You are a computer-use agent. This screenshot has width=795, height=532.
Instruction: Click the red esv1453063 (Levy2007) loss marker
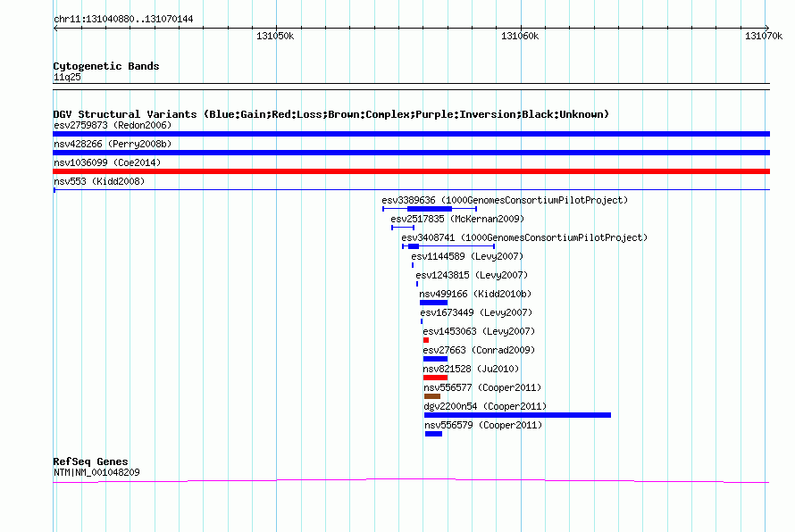pyautogui.click(x=426, y=340)
